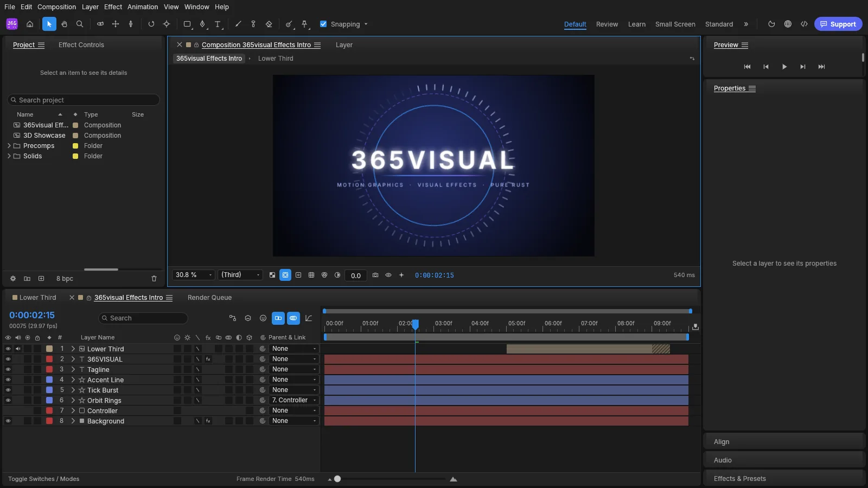Open the (Third) resolution dropdown
Viewport: 868px width, 488px height.
(x=240, y=275)
